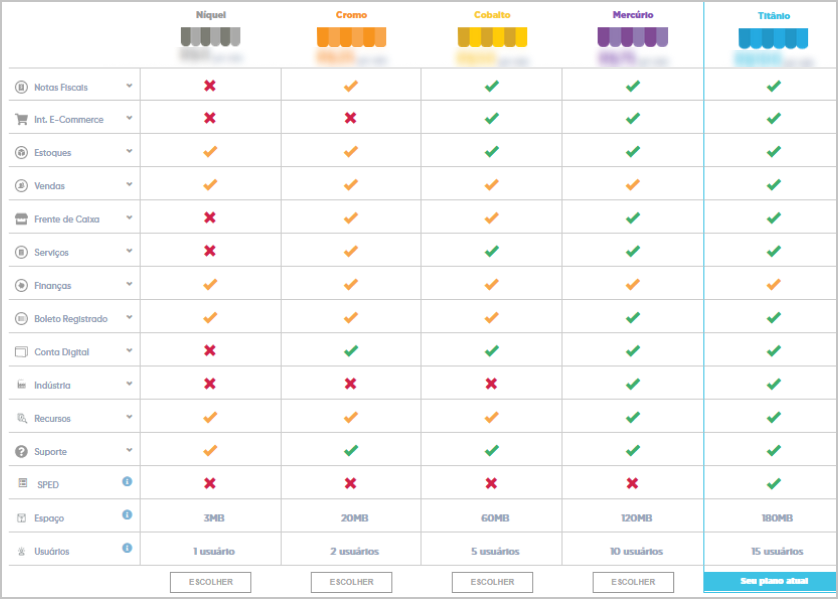Click Cromo's green Conta Digital checkmark
The height and width of the screenshot is (599, 838).
[351, 351]
